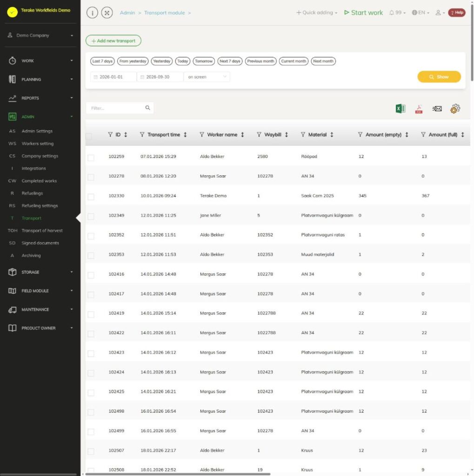Toggle fullscreen with the expand icon
The width and height of the screenshot is (474, 476).
click(x=107, y=13)
